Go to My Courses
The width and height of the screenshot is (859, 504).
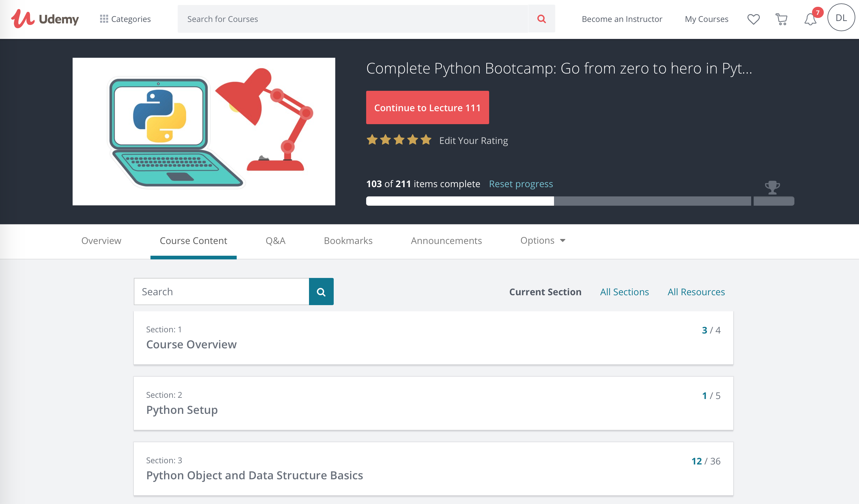[706, 19]
